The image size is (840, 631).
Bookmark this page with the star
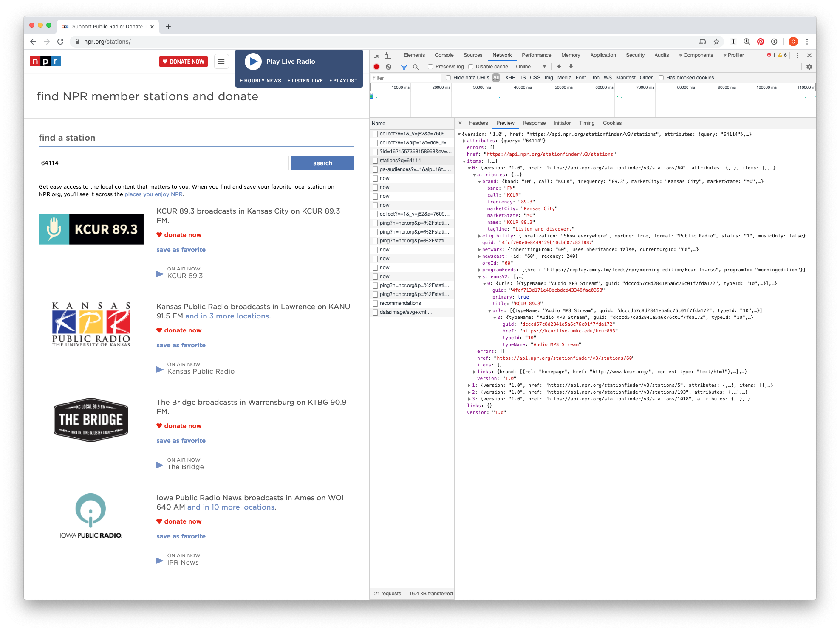(x=716, y=42)
